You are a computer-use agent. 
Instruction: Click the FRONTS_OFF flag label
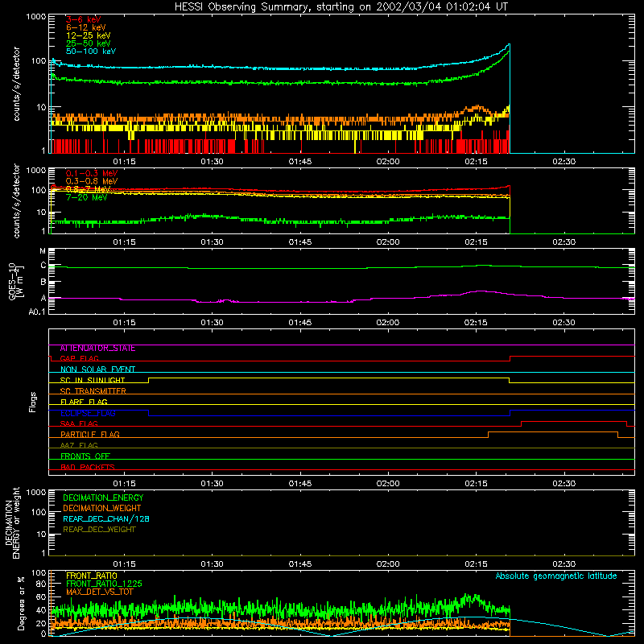[x=85, y=456]
